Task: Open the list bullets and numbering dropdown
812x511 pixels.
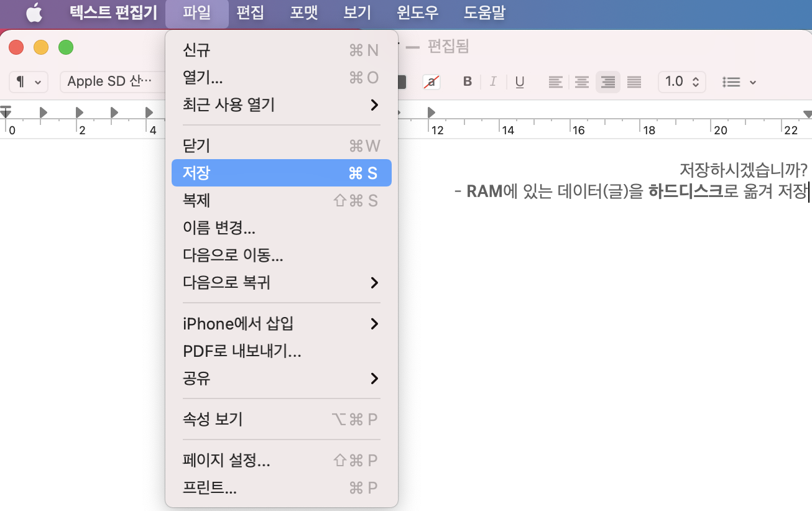Action: [x=739, y=81]
